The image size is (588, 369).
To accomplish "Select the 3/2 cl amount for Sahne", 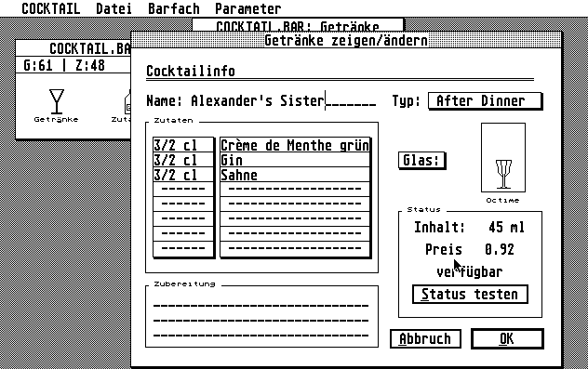I will pos(183,175).
